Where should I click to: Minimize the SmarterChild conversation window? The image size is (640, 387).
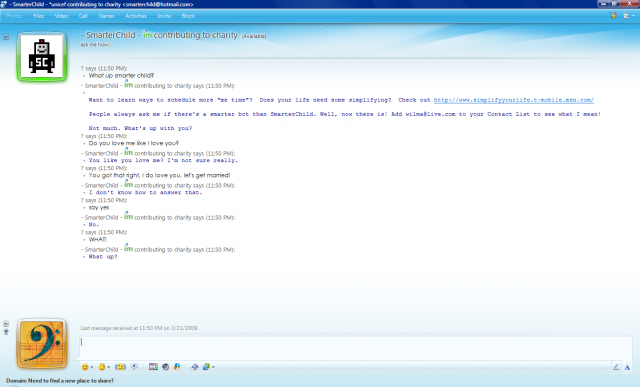point(603,4)
